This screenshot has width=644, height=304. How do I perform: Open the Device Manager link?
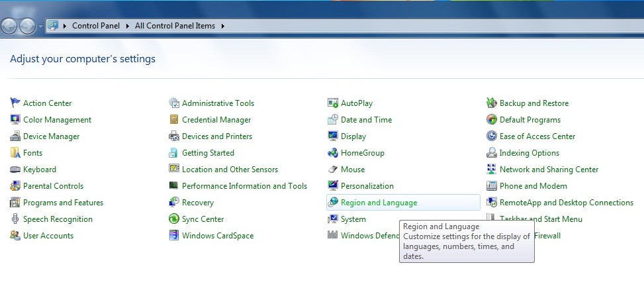[x=52, y=136]
